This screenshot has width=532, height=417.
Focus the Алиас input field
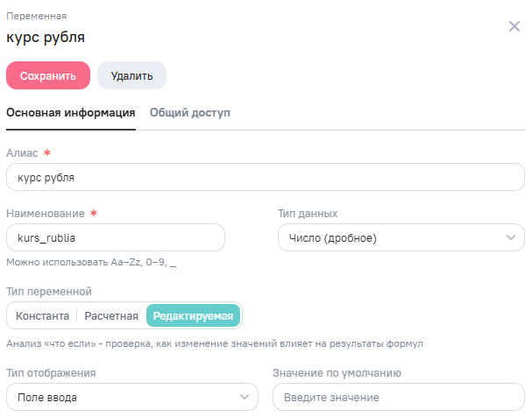pyautogui.click(x=266, y=177)
